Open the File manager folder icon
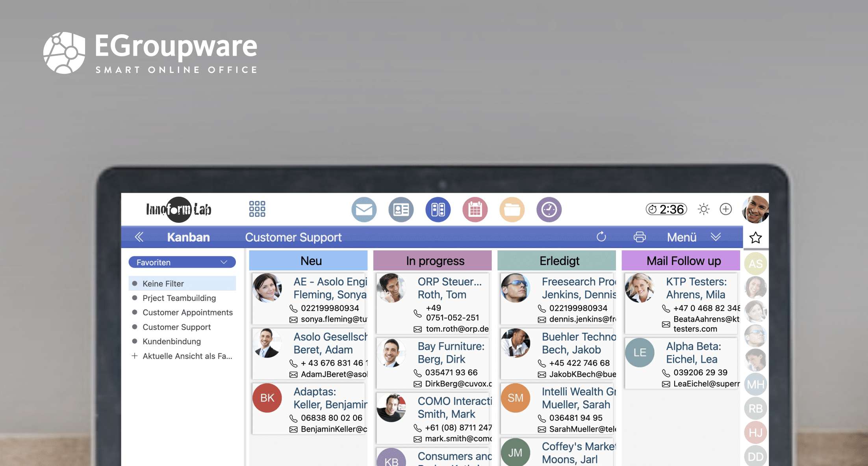This screenshot has width=868, height=466. [x=512, y=210]
